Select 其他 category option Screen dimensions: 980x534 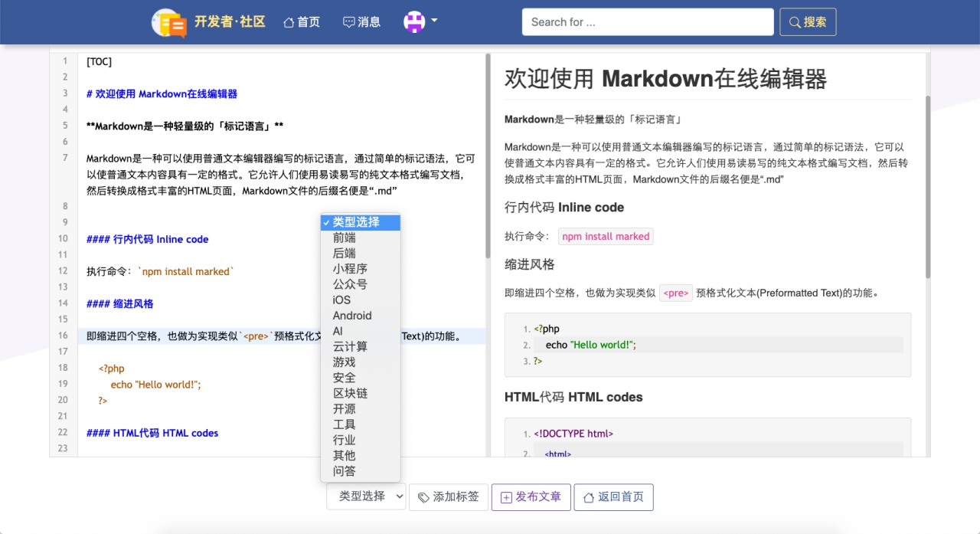pyautogui.click(x=361, y=455)
